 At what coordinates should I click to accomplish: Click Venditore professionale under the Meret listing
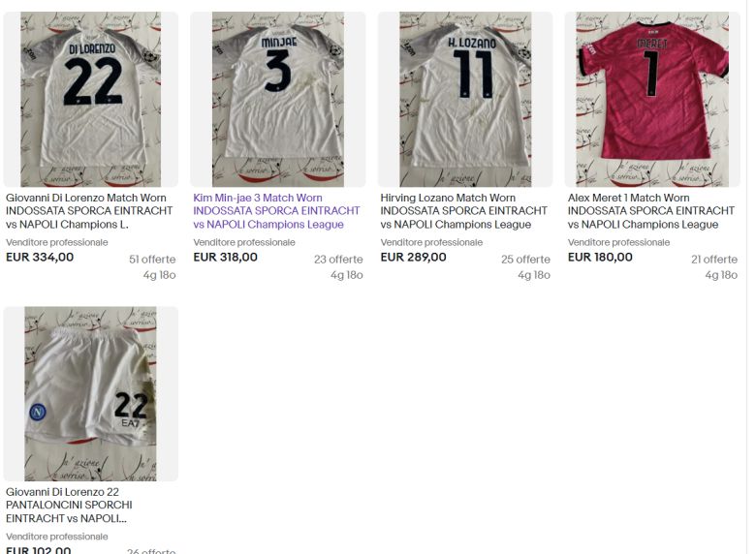pos(618,242)
